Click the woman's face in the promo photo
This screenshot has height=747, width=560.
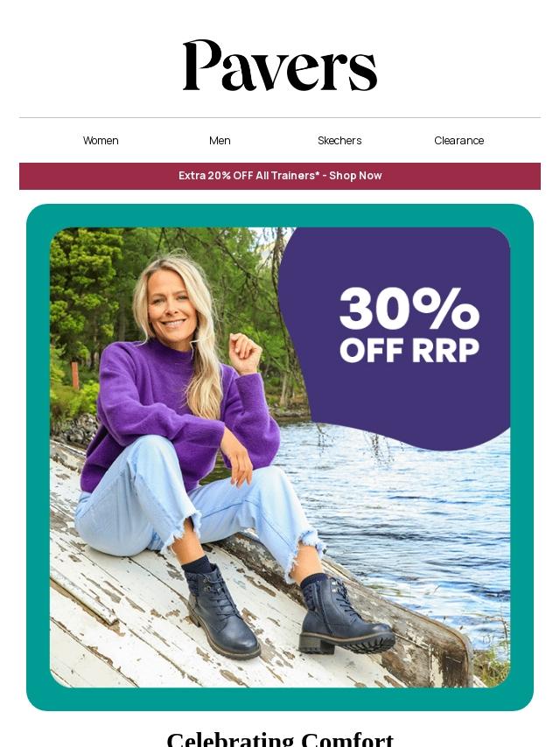171,307
